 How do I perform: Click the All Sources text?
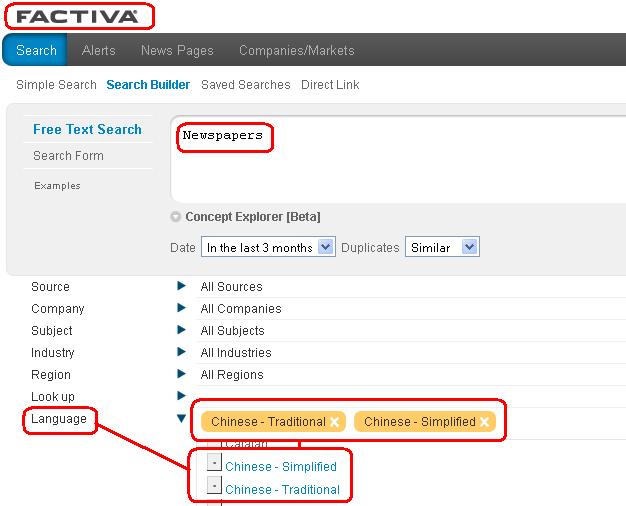pyautogui.click(x=232, y=286)
